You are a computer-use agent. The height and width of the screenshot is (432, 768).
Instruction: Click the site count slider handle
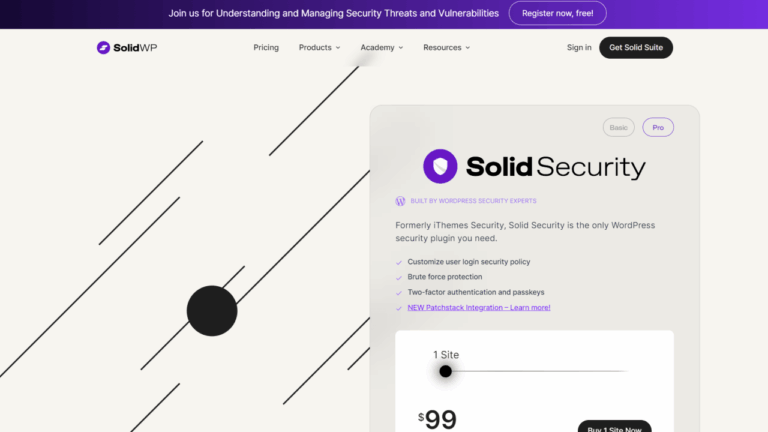pos(446,371)
